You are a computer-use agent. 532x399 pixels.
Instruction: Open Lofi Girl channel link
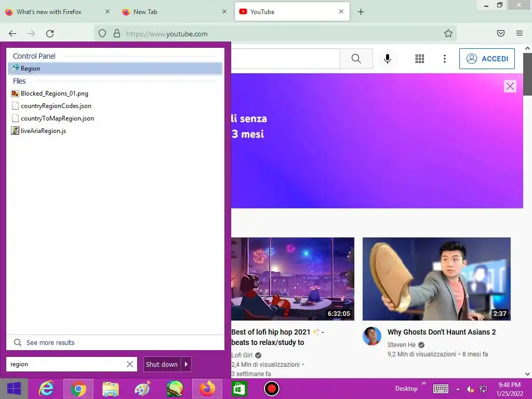point(242,355)
